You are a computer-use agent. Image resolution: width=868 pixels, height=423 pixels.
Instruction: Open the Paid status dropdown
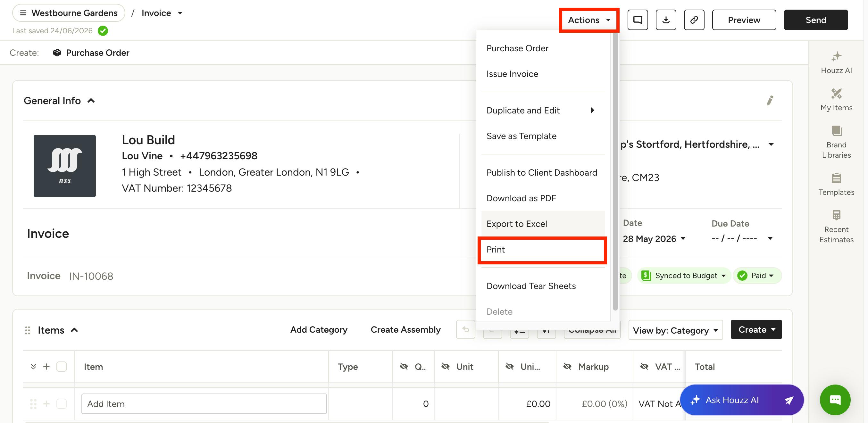point(757,275)
